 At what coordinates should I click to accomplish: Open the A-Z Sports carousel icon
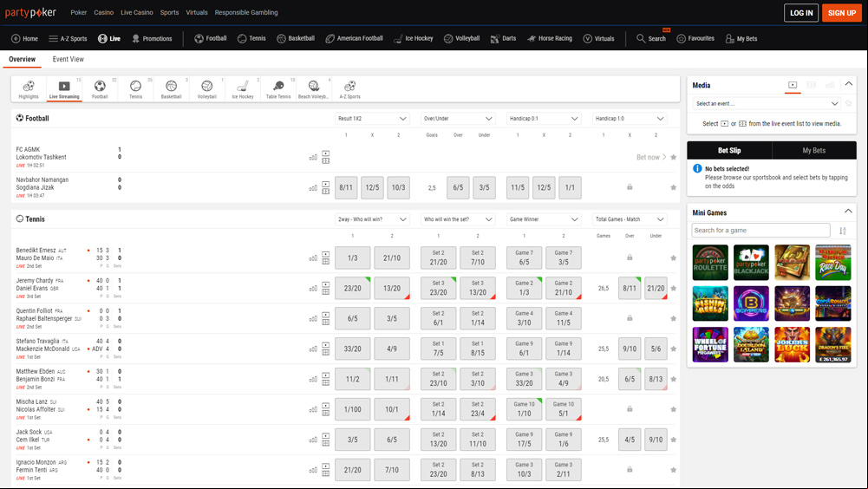click(349, 89)
